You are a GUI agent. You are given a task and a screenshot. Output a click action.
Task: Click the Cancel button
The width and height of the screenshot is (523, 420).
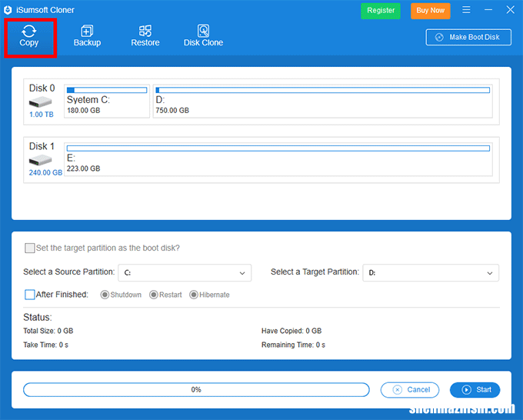click(x=410, y=390)
